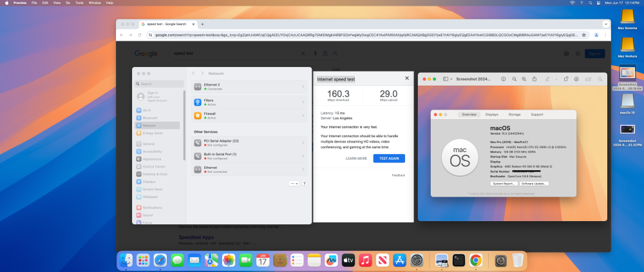
Task: Click the Rotate icon in Preview toolbar
Action: click(x=566, y=79)
